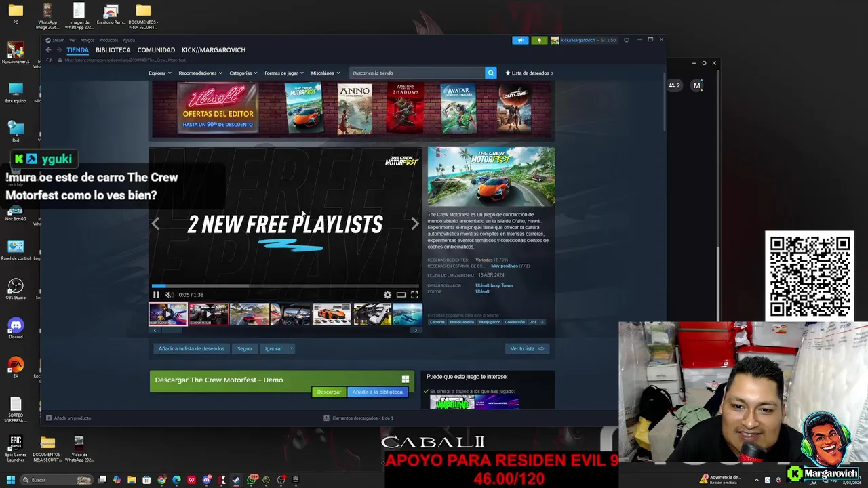Image resolution: width=868 pixels, height=488 pixels.
Task: Click the Steam back navigation arrow
Action: click(x=48, y=50)
